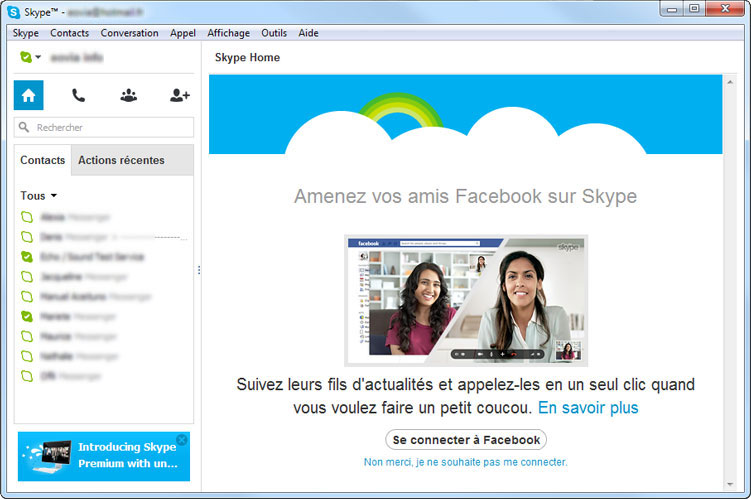Click the Amenez vos amis Facebook sur Skype headline
The image size is (751, 499).
coord(466,196)
